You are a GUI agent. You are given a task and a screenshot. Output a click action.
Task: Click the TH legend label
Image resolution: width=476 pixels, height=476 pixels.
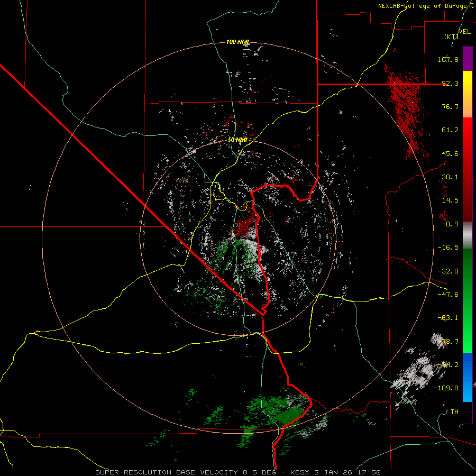pos(454,412)
